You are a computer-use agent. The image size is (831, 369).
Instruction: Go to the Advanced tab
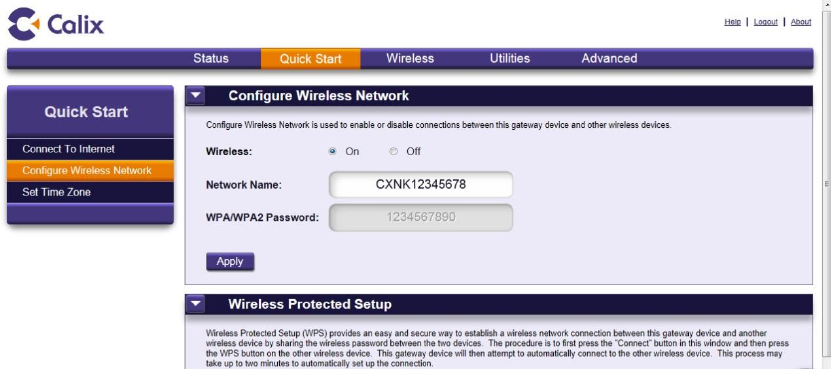609,58
